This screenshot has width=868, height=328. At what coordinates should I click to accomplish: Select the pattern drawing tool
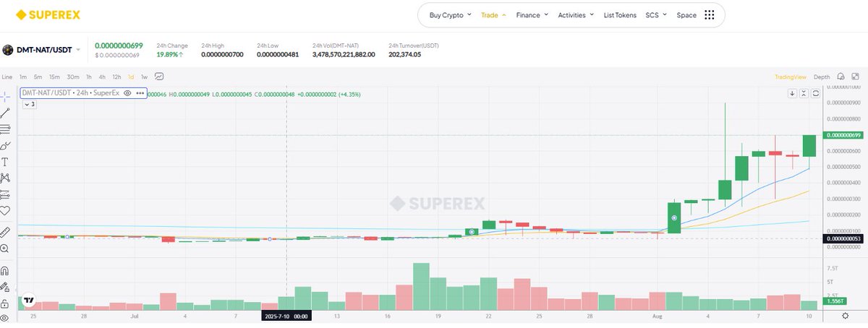5,177
